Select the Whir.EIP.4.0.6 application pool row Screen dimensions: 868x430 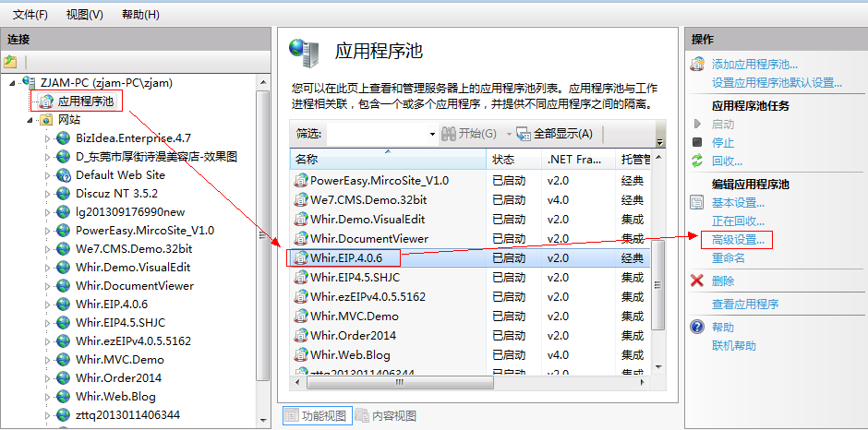(346, 257)
